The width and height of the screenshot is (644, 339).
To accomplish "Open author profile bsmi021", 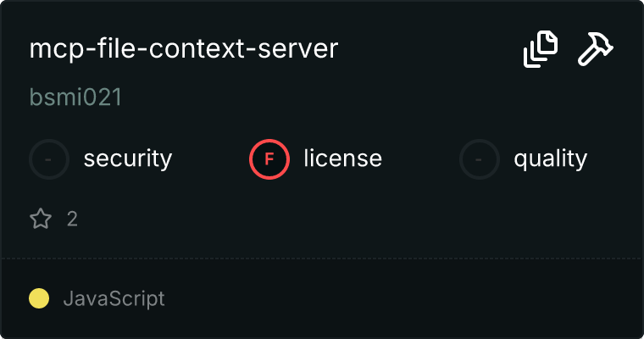I will click(75, 97).
